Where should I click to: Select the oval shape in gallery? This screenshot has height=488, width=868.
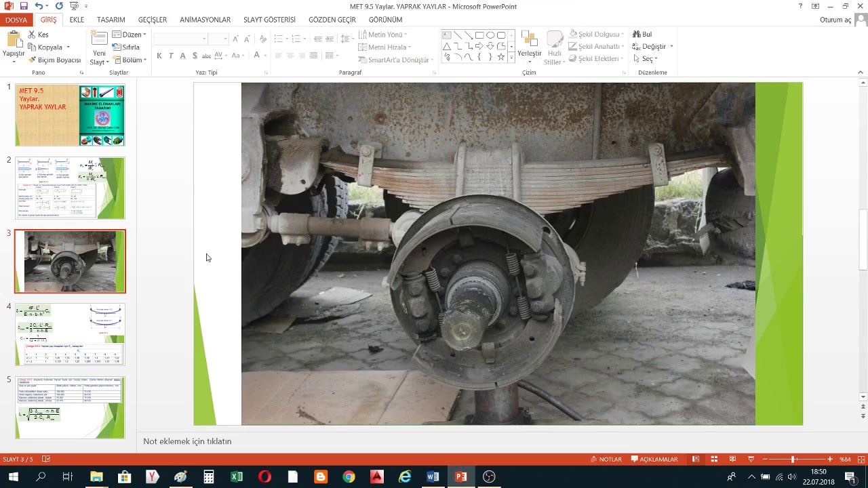pos(490,35)
